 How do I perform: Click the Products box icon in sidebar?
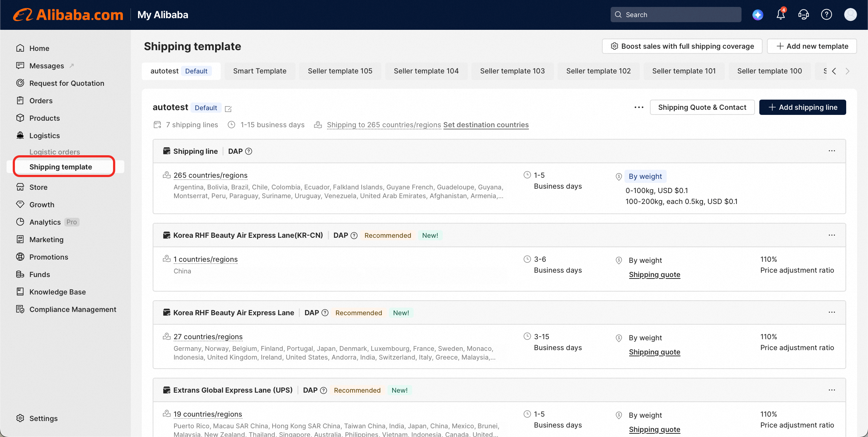(20, 118)
